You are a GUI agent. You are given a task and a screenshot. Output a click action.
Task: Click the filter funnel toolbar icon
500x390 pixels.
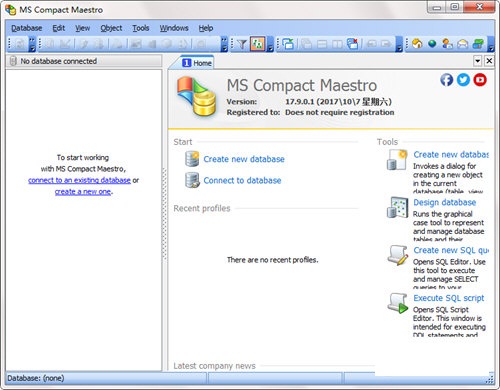242,44
